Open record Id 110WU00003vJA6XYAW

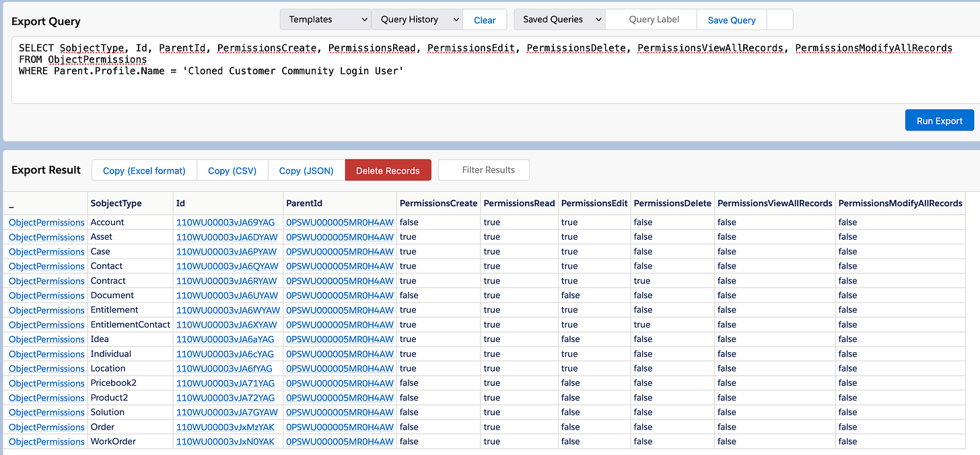[227, 324]
